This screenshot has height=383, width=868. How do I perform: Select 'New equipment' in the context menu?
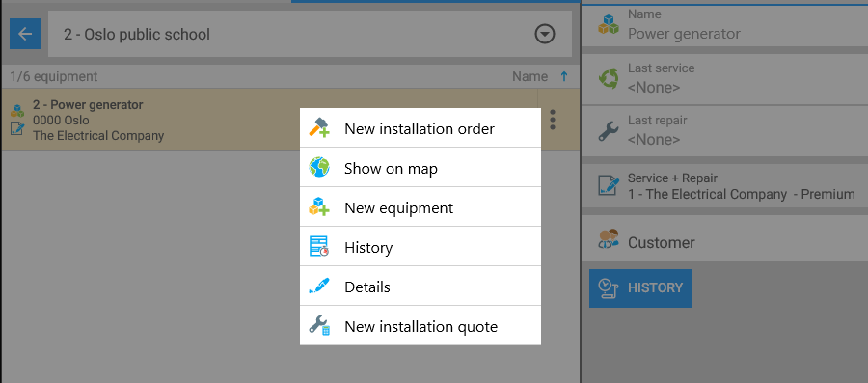click(420, 207)
